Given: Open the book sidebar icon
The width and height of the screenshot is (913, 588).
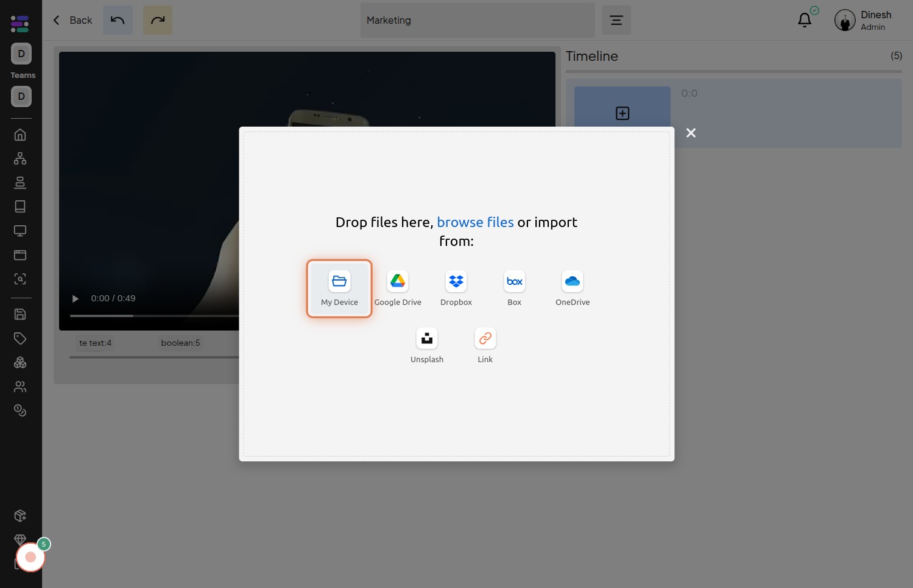Looking at the screenshot, I should (x=20, y=206).
